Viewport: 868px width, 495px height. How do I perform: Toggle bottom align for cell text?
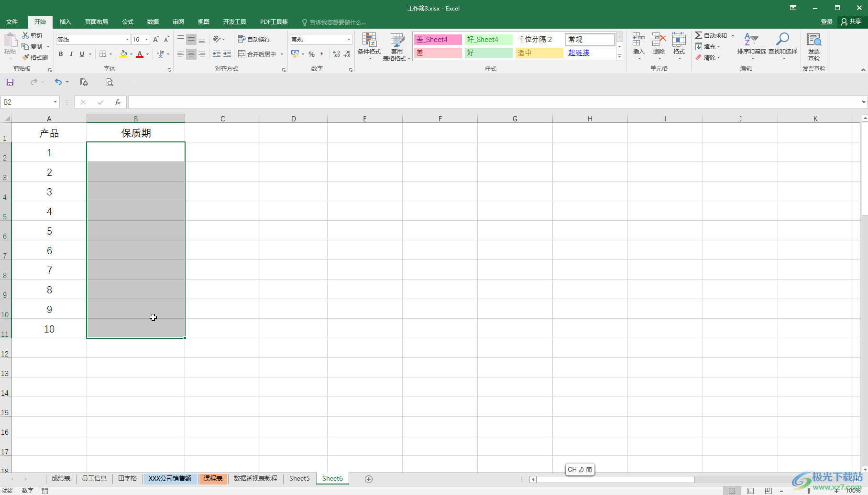[x=201, y=39]
